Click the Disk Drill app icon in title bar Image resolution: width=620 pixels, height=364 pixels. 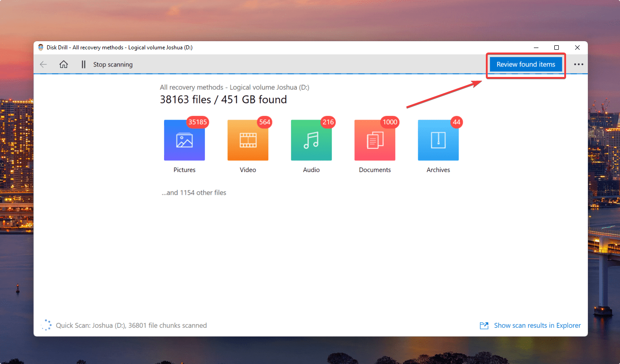[41, 48]
